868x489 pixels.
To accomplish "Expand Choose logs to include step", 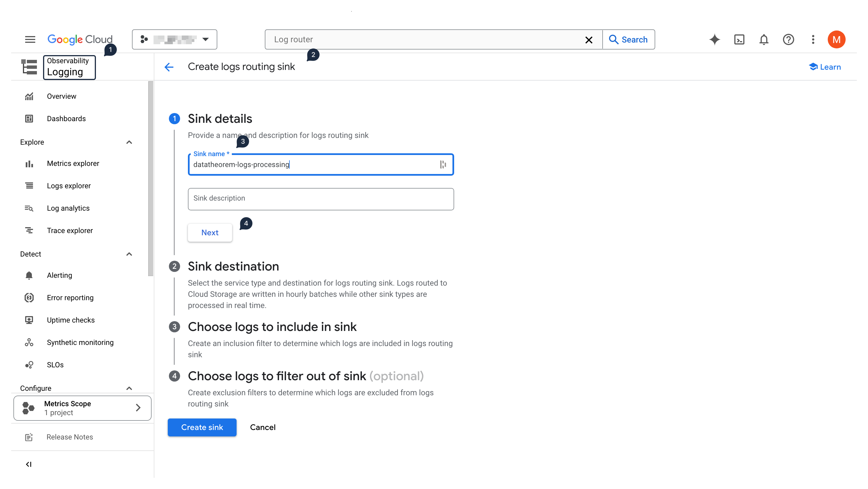I will (272, 327).
